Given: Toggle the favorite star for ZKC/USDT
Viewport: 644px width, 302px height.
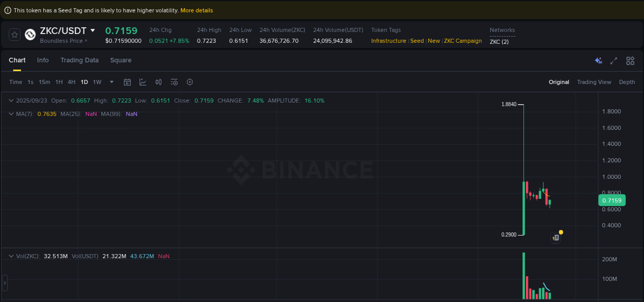Looking at the screenshot, I should click(14, 35).
